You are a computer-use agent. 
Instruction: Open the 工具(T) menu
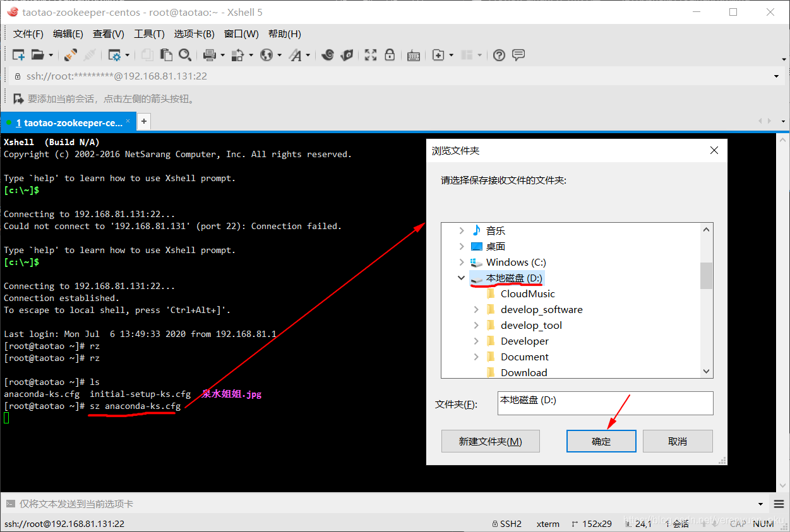pos(149,34)
